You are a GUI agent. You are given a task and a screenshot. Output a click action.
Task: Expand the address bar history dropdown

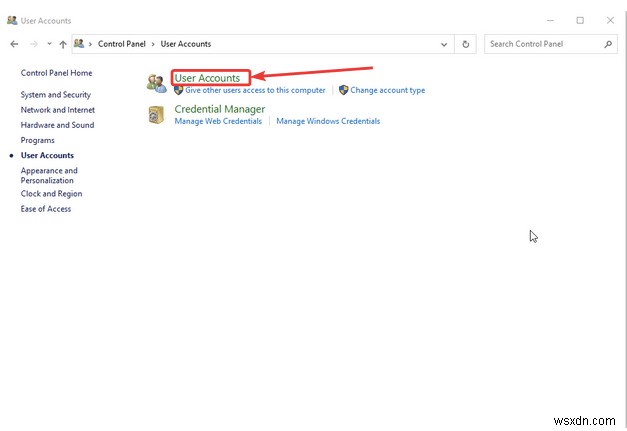[x=444, y=44]
